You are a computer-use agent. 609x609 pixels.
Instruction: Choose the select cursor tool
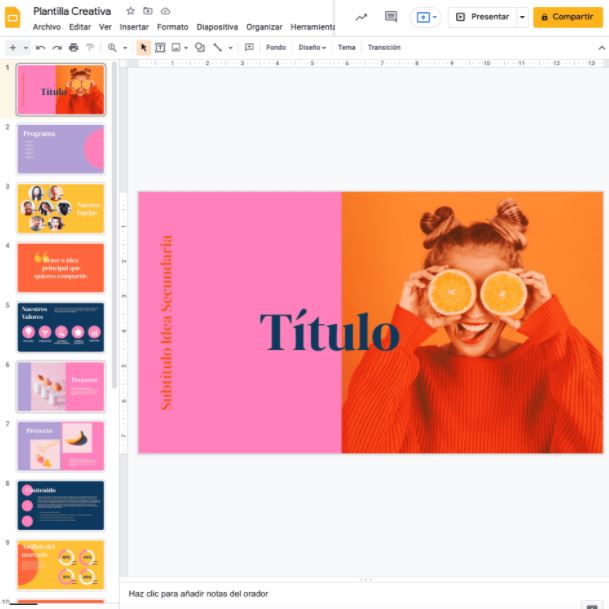143,47
